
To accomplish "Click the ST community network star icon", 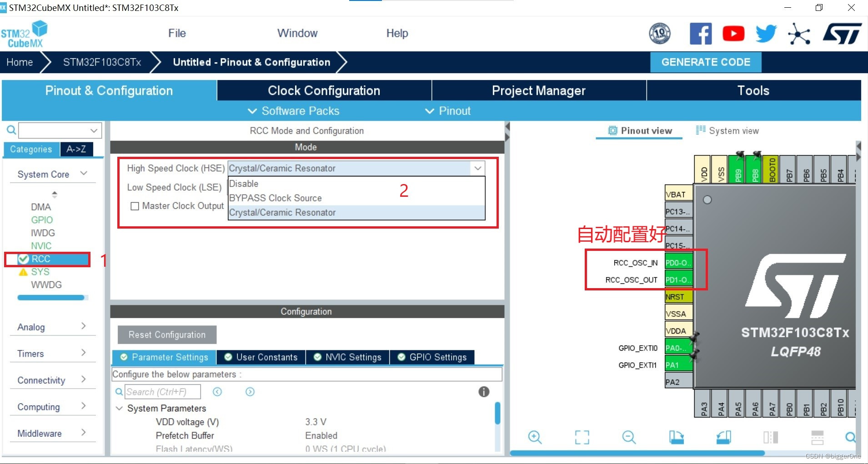I will pos(799,34).
